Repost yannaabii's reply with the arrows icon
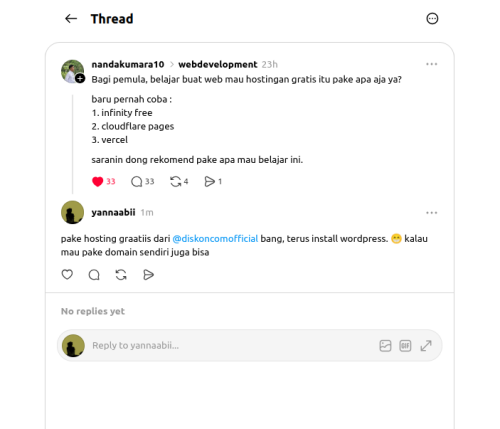This screenshot has height=429, width=500. coord(121,275)
